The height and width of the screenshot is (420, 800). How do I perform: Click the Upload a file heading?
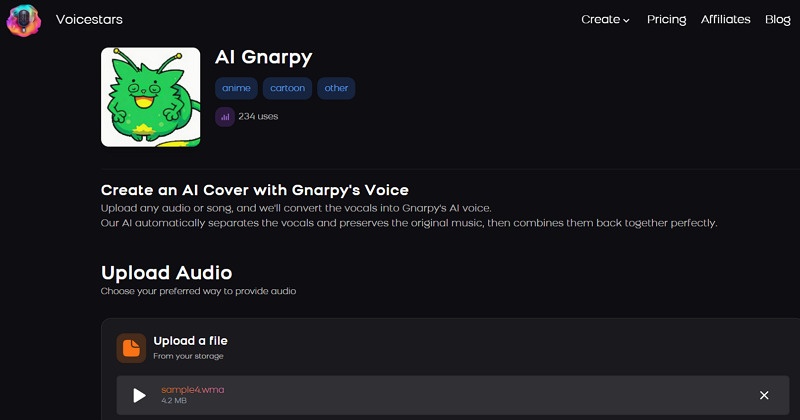[x=190, y=340]
